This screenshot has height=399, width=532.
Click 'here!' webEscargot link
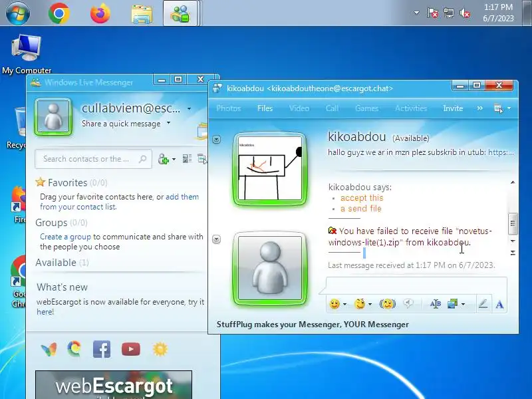click(x=45, y=312)
